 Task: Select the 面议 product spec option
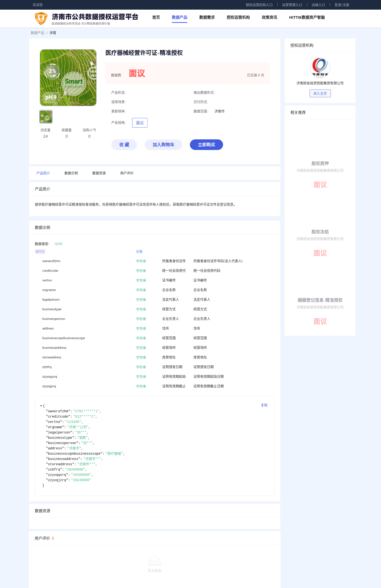pyautogui.click(x=140, y=123)
